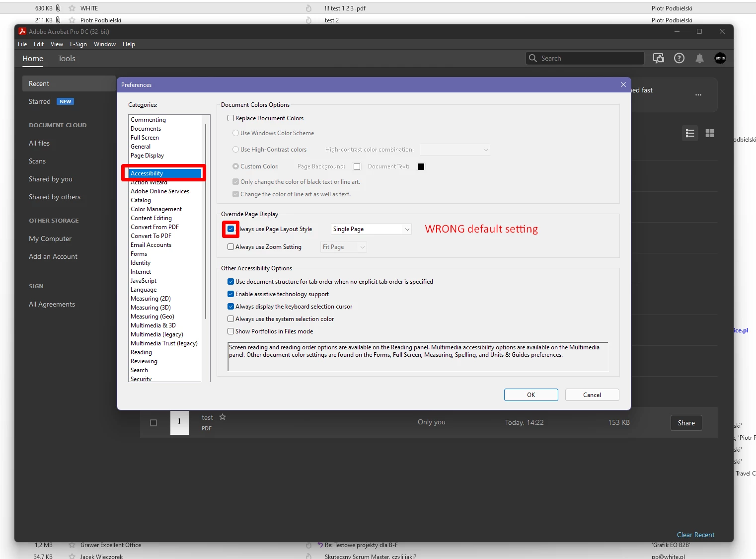
Task: Open the Help menu
Action: click(x=129, y=44)
